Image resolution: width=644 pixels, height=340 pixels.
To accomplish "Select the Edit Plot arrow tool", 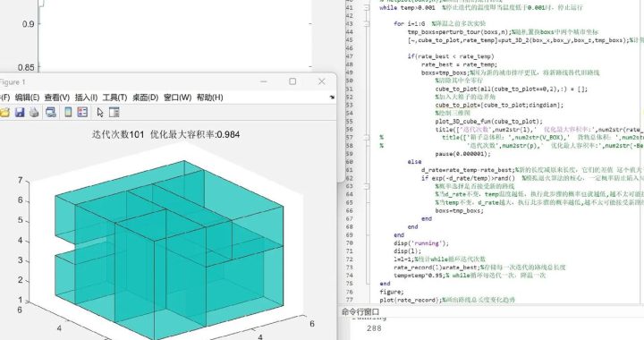I will pos(100,112).
